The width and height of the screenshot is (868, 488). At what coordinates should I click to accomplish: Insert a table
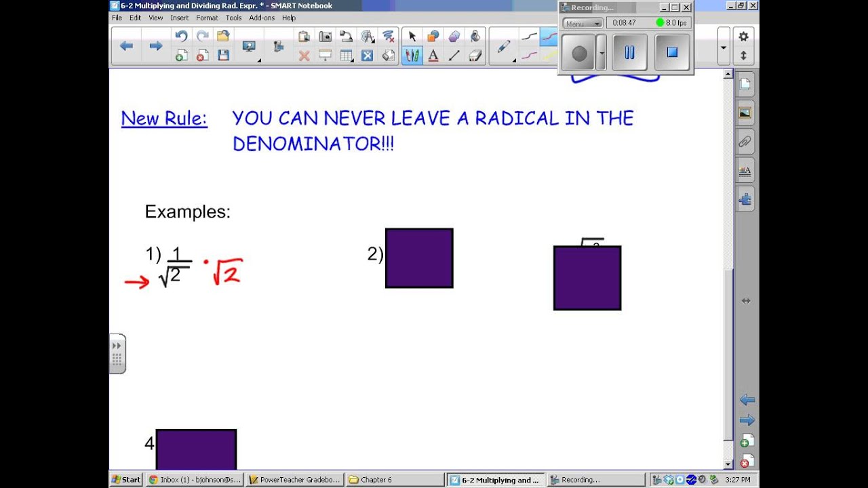(346, 56)
